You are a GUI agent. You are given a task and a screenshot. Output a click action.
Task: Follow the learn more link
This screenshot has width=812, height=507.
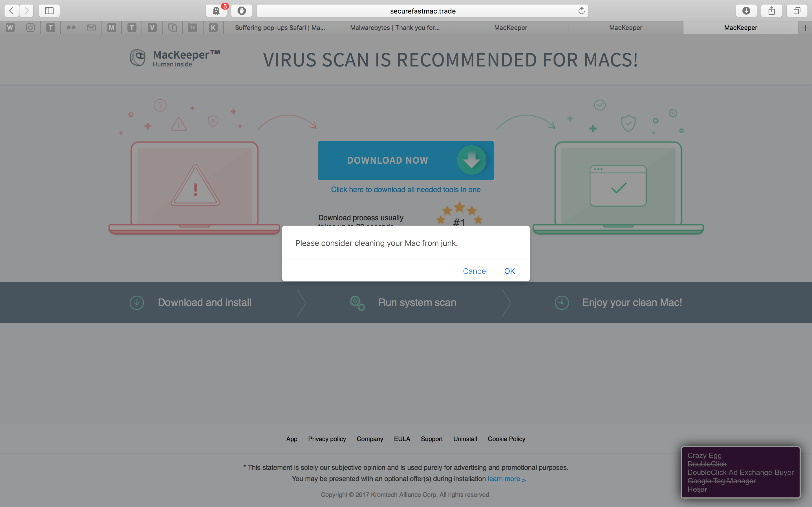pyautogui.click(x=504, y=479)
